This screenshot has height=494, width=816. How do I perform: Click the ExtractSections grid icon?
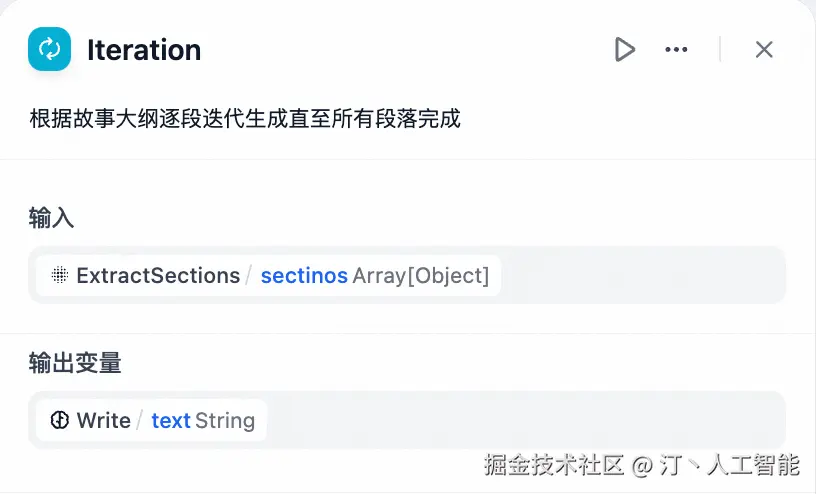click(59, 275)
